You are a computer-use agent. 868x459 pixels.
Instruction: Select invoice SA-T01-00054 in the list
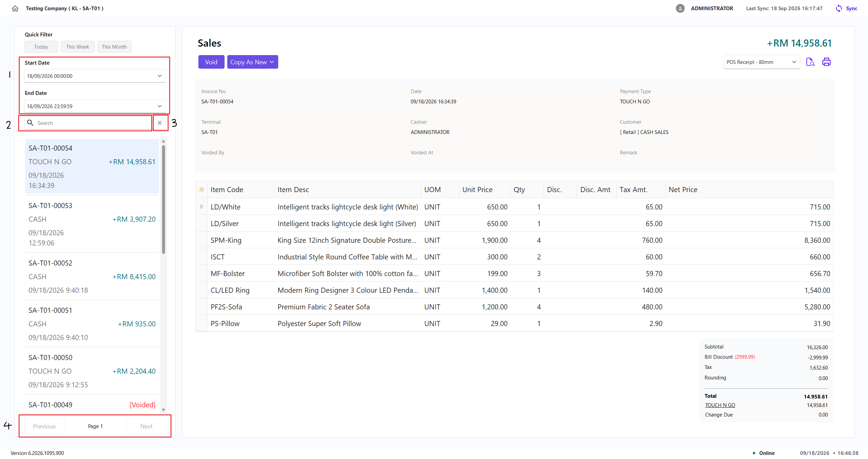click(92, 167)
